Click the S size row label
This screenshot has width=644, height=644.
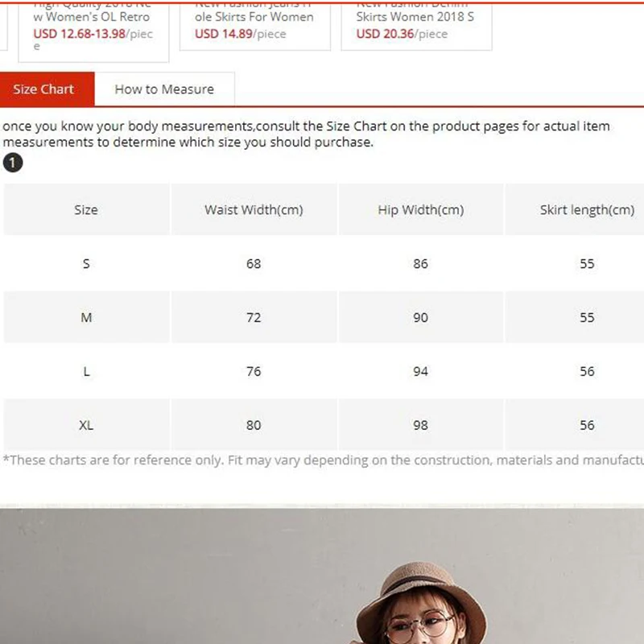point(86,263)
